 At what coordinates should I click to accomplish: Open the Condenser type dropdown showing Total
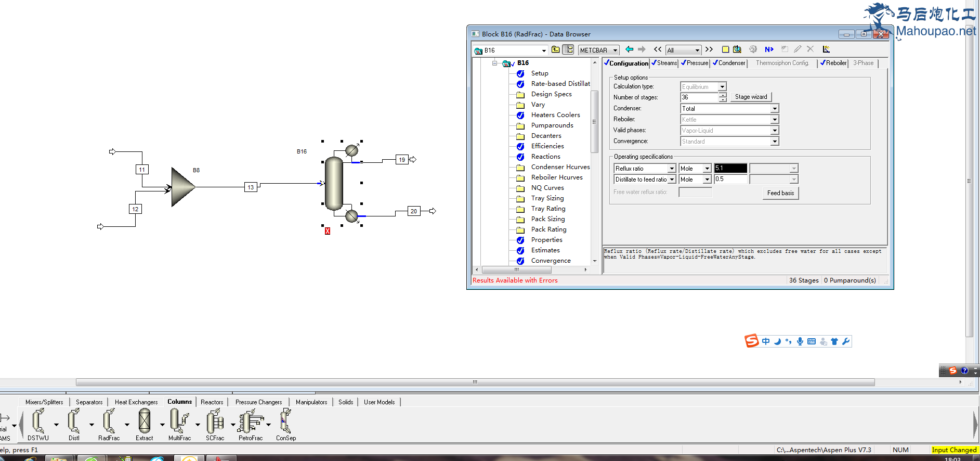click(775, 109)
